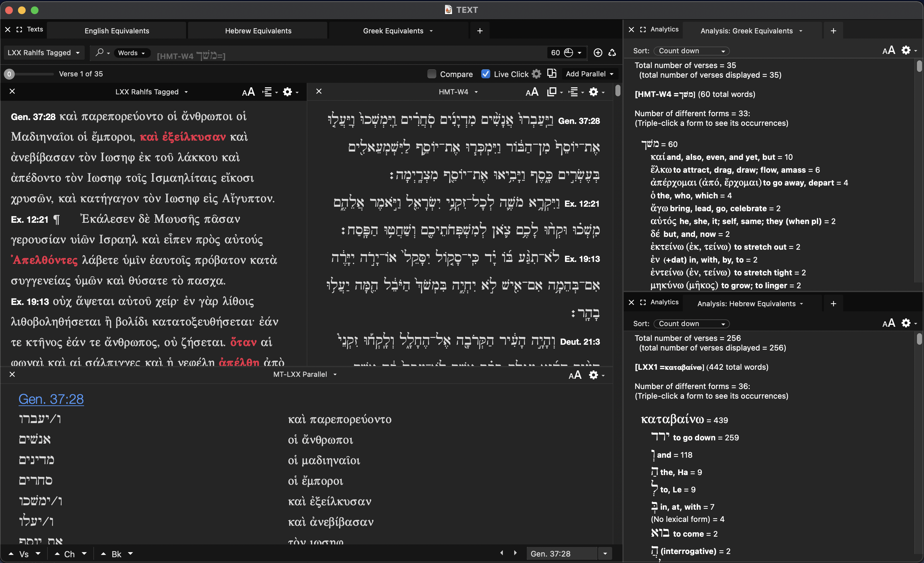Open the LXX Rahlfs Tagged pane layout icon
Image resolution: width=924 pixels, height=563 pixels.
(267, 92)
